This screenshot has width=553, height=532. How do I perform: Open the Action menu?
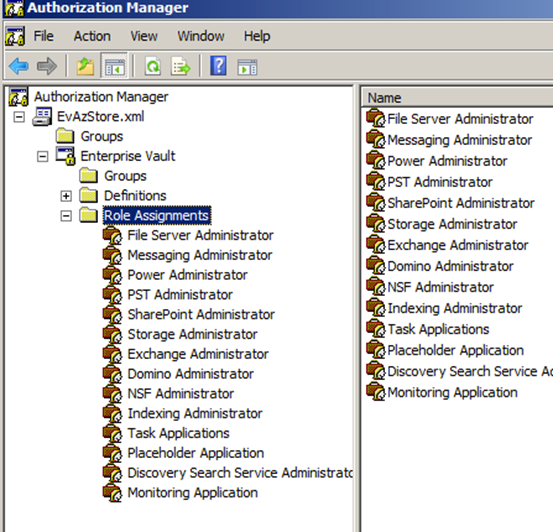92,36
